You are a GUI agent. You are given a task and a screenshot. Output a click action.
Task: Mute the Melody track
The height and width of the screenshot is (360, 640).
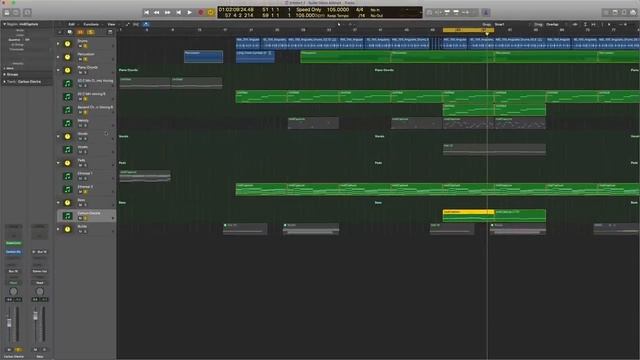coord(80,126)
